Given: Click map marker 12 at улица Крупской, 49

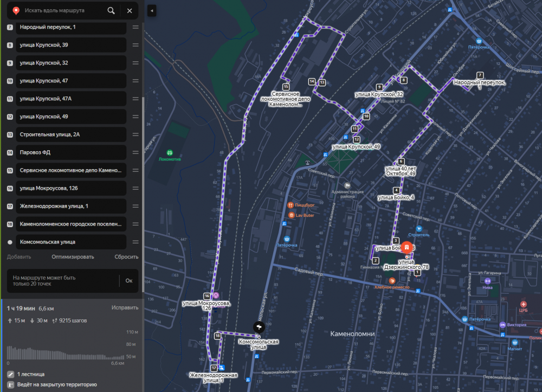Looking at the screenshot, I should point(357,140).
